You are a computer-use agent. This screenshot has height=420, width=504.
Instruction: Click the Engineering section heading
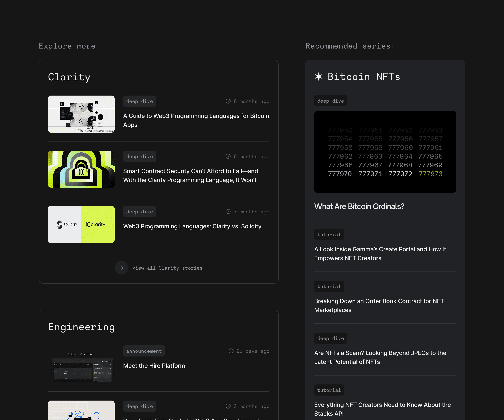point(82,327)
